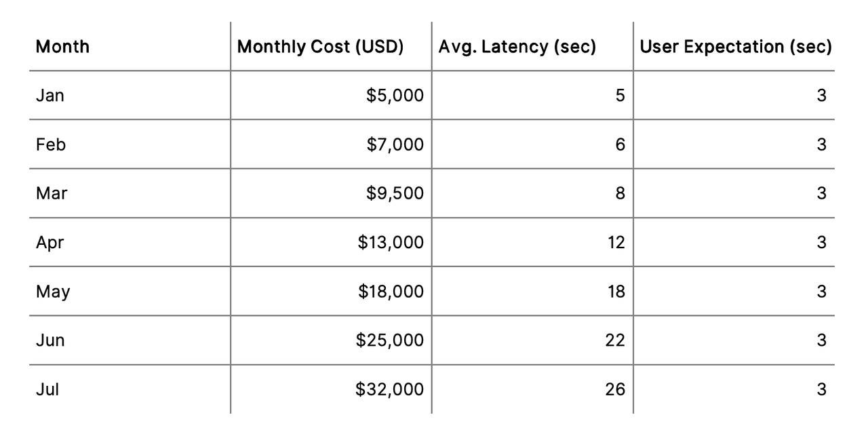Select the $9,500 cost cell
The width and height of the screenshot is (868, 434).
395,193
